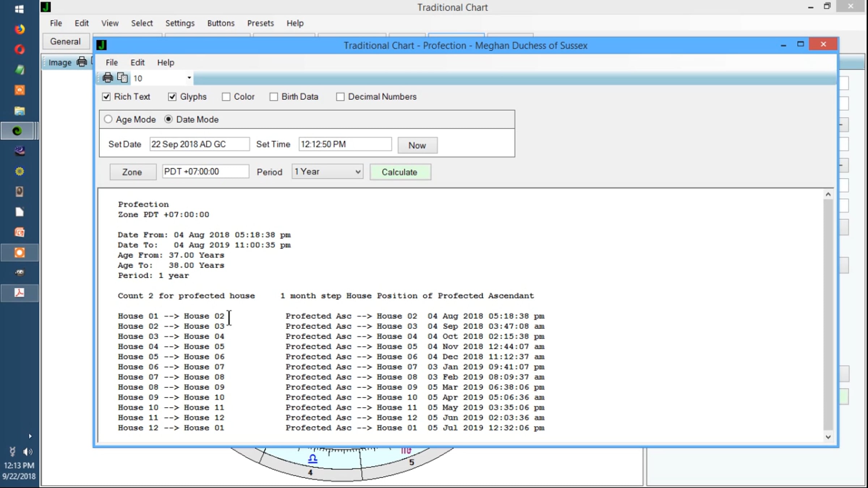Enable the Color checkbox

pos(226,97)
